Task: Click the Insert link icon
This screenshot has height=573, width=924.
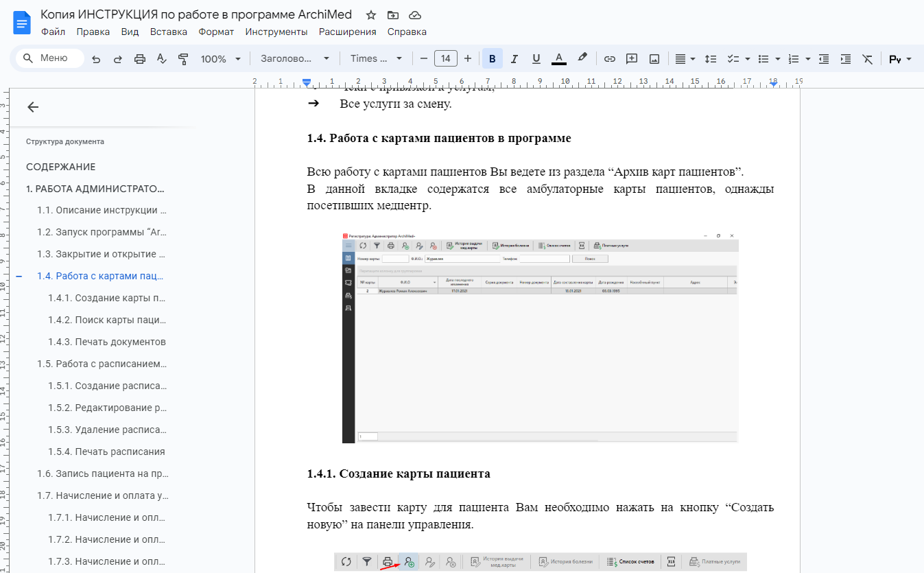Action: point(609,59)
